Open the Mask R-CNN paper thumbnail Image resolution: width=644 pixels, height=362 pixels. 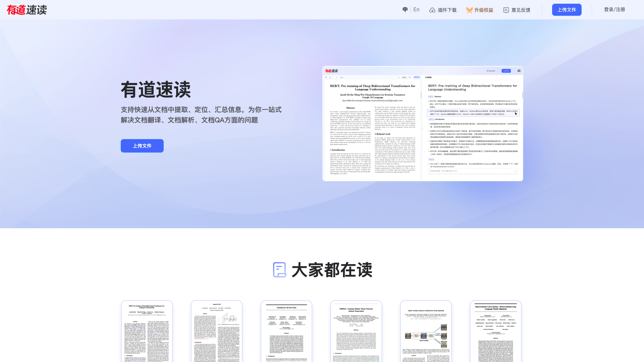point(217,331)
